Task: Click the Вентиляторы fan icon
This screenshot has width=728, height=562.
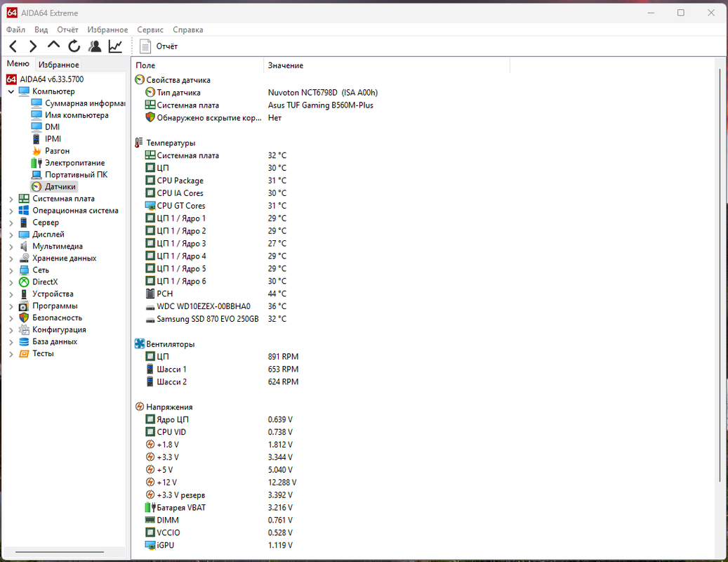Action: (x=140, y=344)
